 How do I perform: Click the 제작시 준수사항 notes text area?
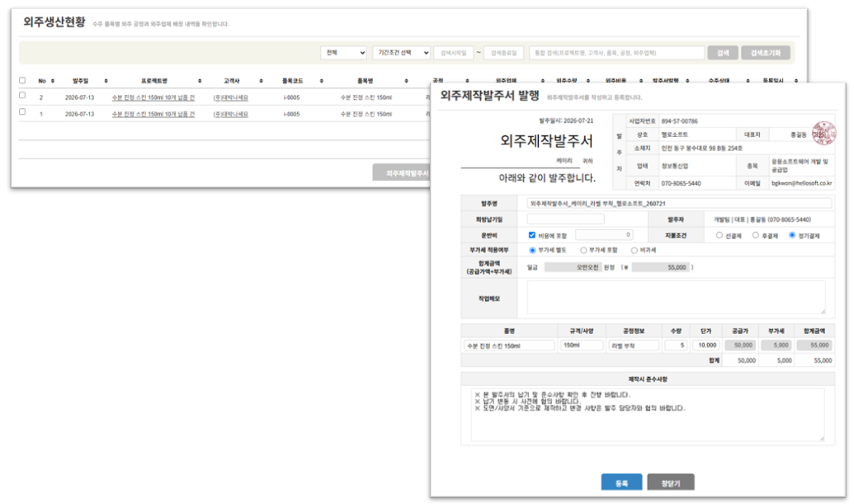click(x=648, y=413)
